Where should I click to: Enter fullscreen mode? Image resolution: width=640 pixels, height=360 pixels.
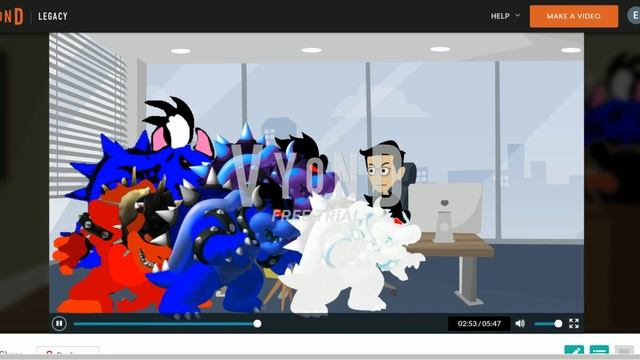pyautogui.click(x=574, y=324)
